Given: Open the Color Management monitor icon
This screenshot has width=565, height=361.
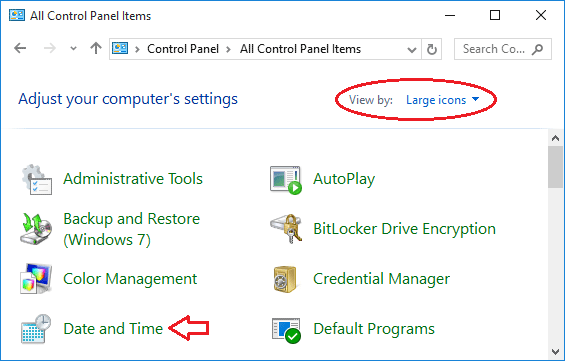Looking at the screenshot, I should point(36,278).
